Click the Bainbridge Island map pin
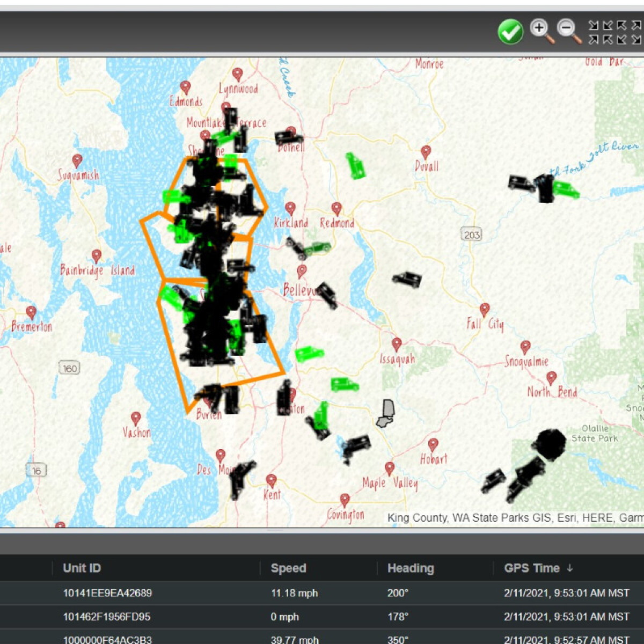Viewport: 644px width, 644px height. point(97,255)
